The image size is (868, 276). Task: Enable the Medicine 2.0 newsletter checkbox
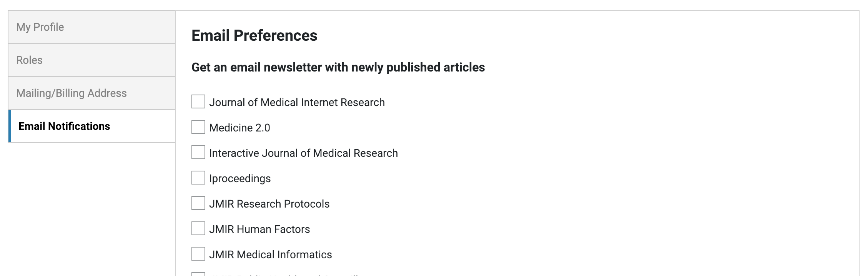click(198, 127)
